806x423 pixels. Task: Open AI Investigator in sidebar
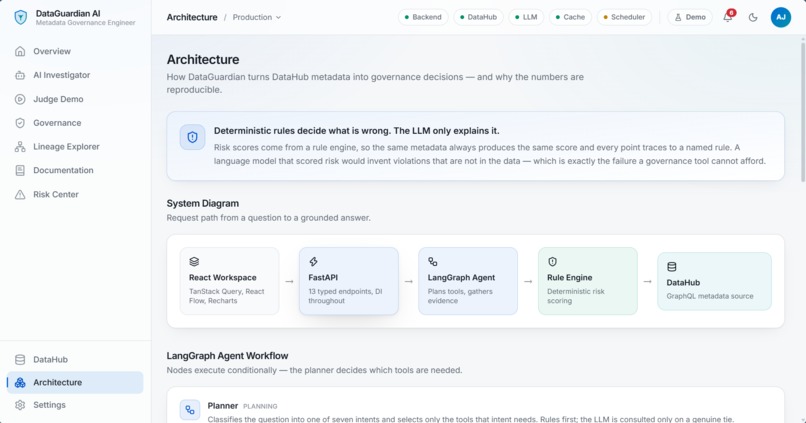pyautogui.click(x=75, y=75)
